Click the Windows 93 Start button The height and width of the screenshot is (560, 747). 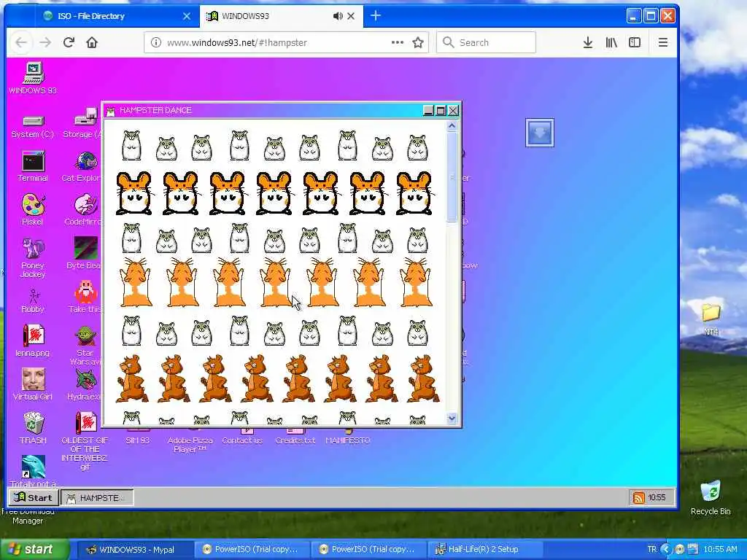point(34,497)
